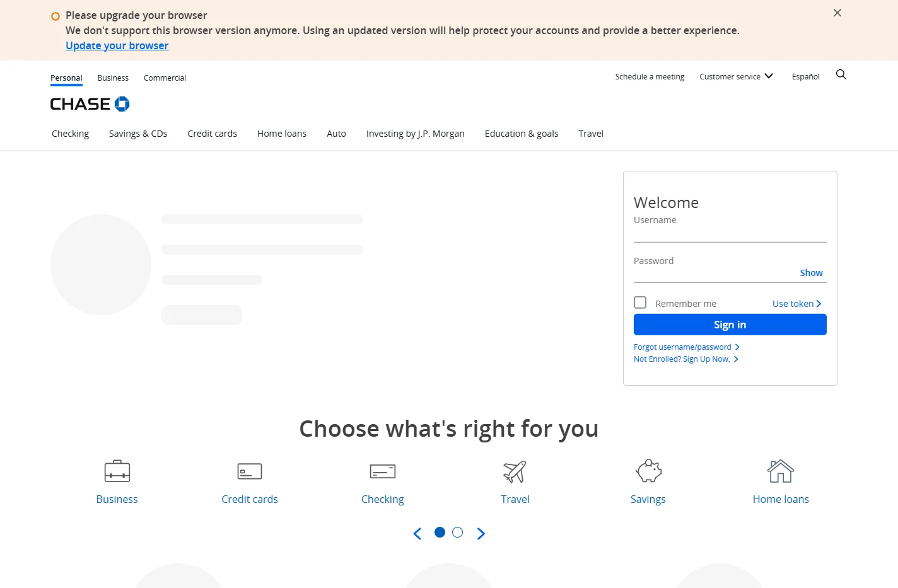Click Update your browser link
Viewport: 898px width, 588px height.
(117, 45)
